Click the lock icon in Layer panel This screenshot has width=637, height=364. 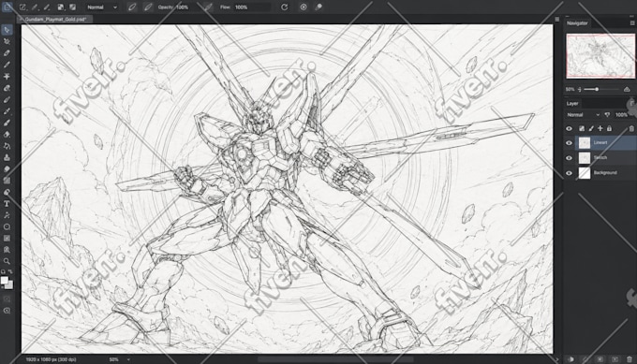[609, 128]
